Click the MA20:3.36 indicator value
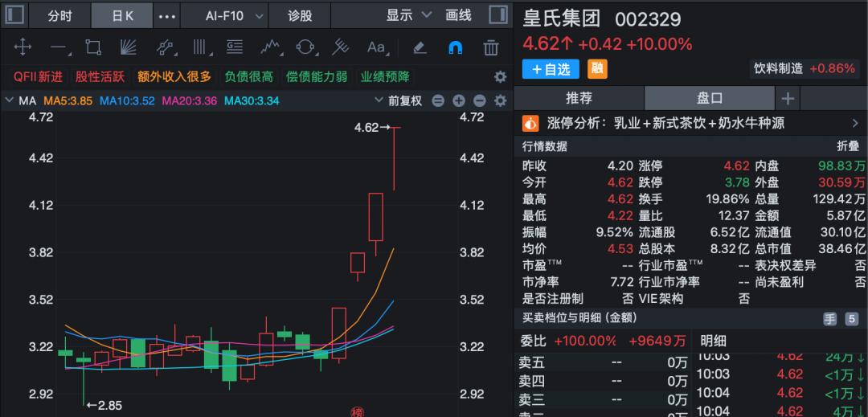 (190, 101)
